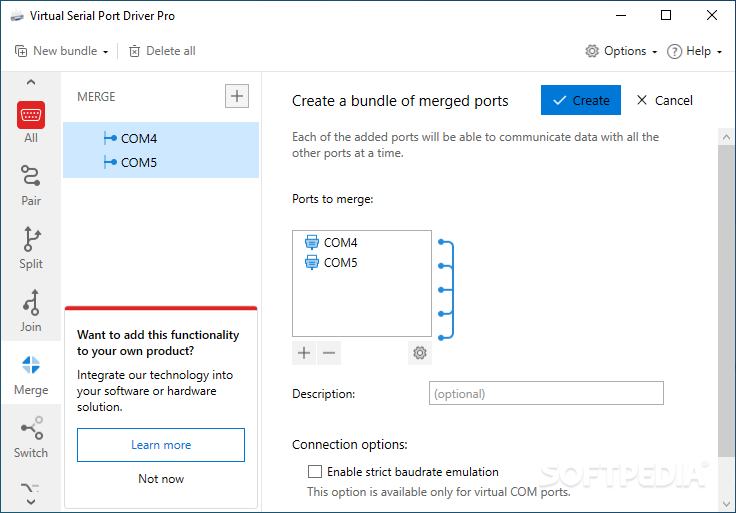Click the COM4 port icon in merge list
Screen dimensions: 736x513
(312, 242)
